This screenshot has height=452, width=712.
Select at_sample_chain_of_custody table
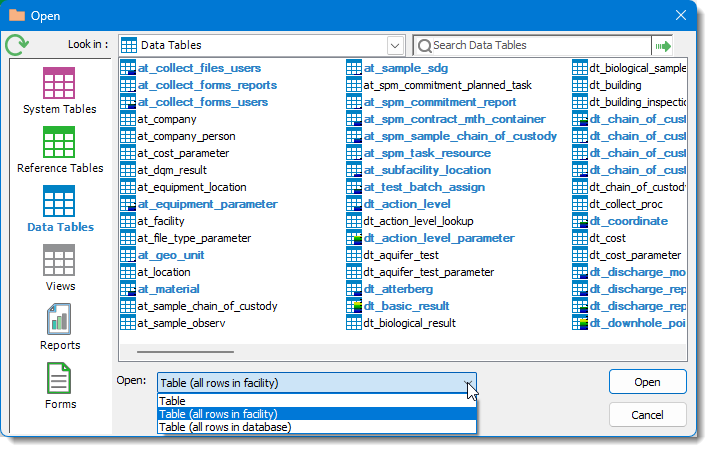point(207,306)
